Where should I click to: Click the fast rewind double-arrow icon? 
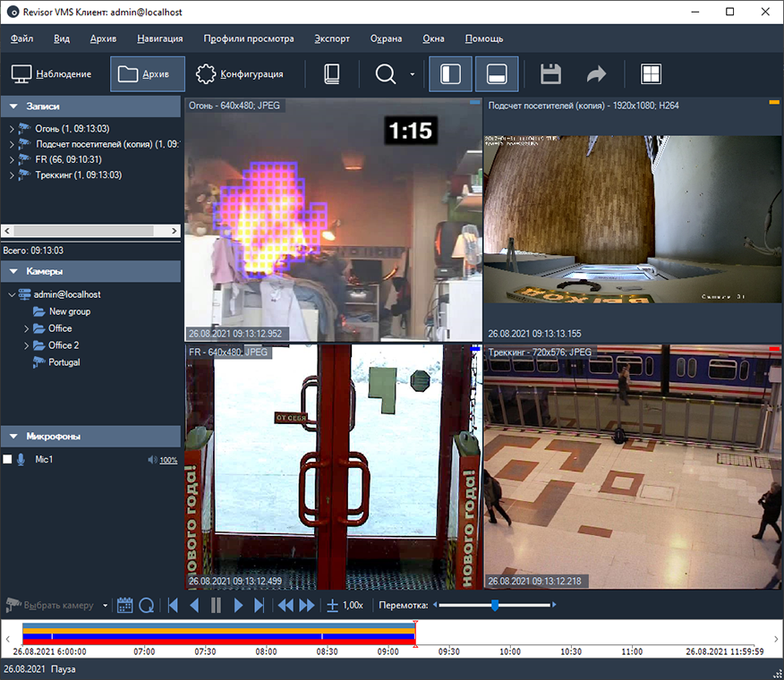(x=285, y=606)
